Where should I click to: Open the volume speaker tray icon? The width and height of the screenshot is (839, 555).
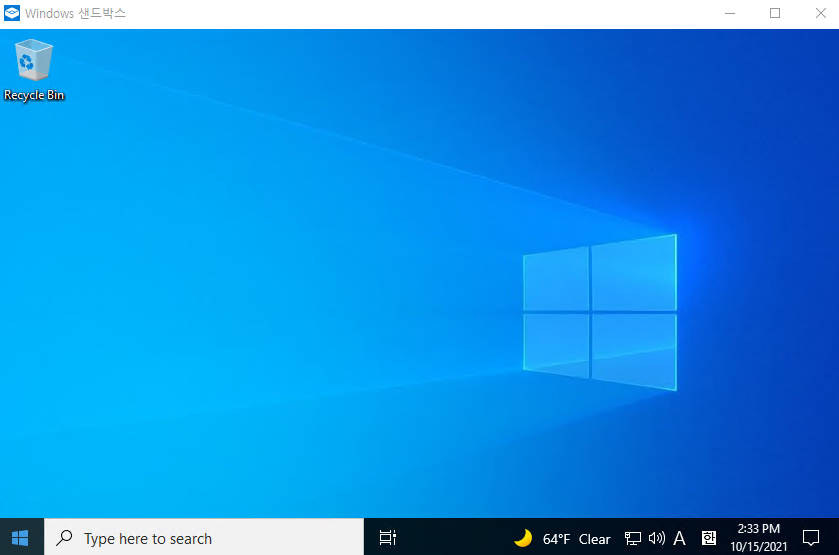(x=657, y=538)
